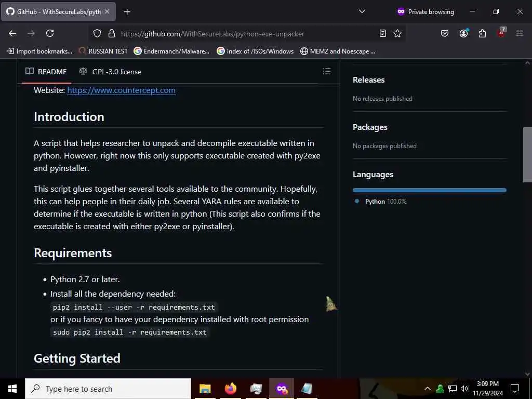Open MEMZ and Noescape bookmark
This screenshot has width=532, height=399.
pyautogui.click(x=338, y=51)
